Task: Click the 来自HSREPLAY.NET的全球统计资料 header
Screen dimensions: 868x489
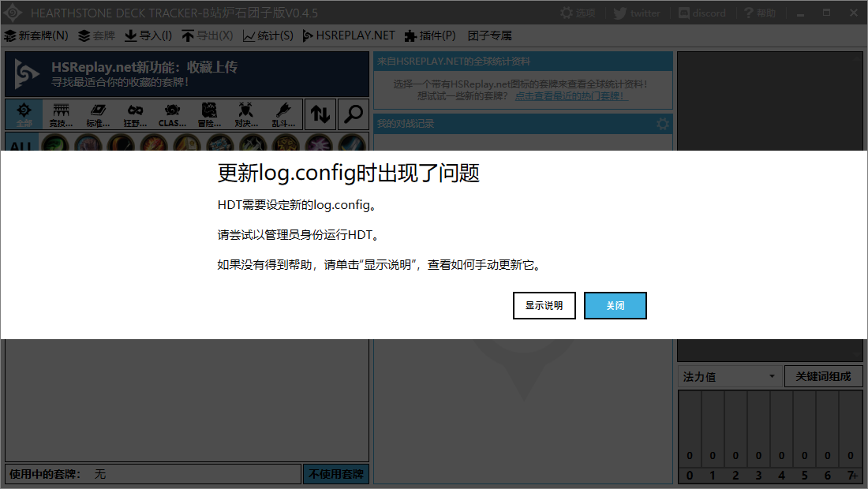Action: click(523, 62)
